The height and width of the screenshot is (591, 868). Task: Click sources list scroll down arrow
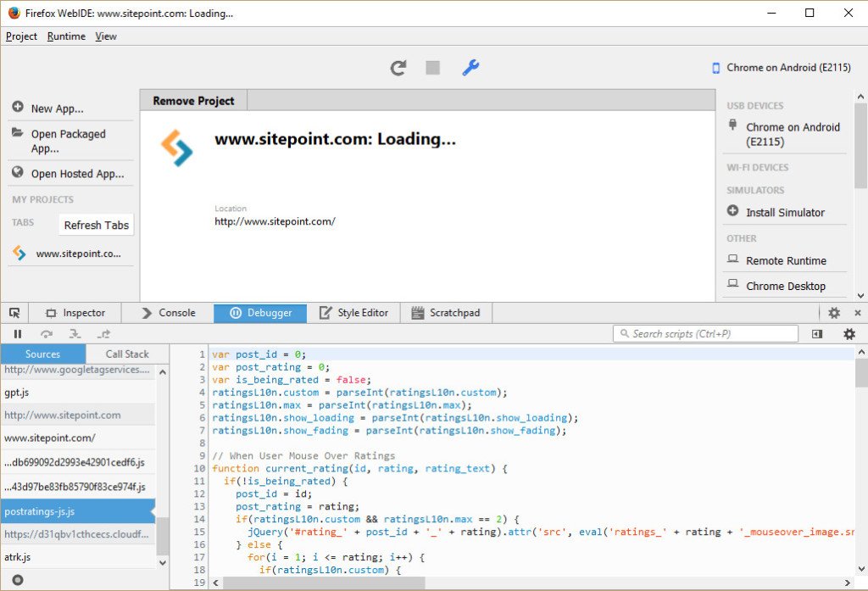163,563
